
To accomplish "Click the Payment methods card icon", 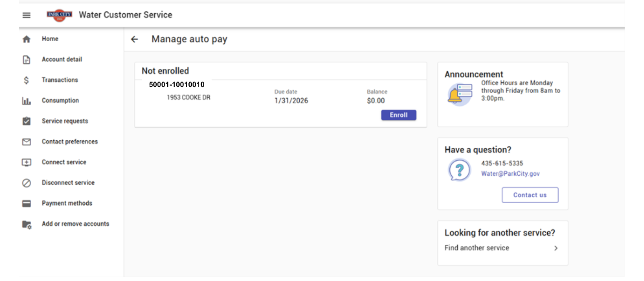I will pyautogui.click(x=27, y=204).
